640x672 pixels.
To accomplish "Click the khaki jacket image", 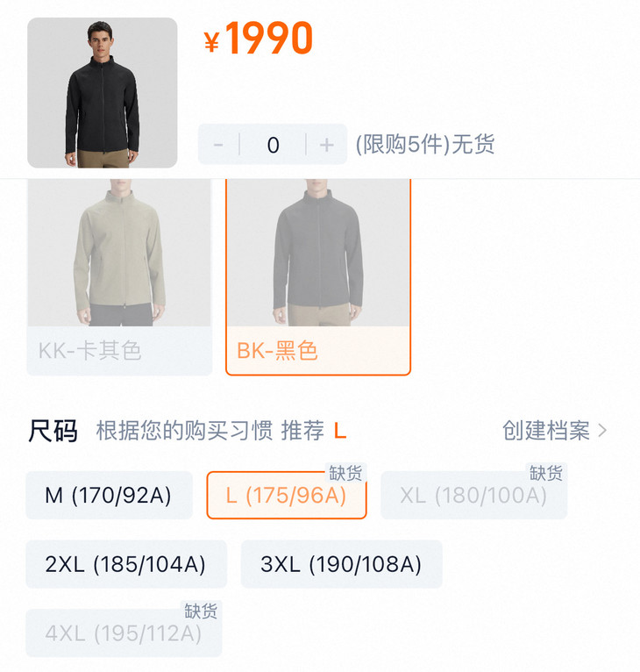I will 119,253.
